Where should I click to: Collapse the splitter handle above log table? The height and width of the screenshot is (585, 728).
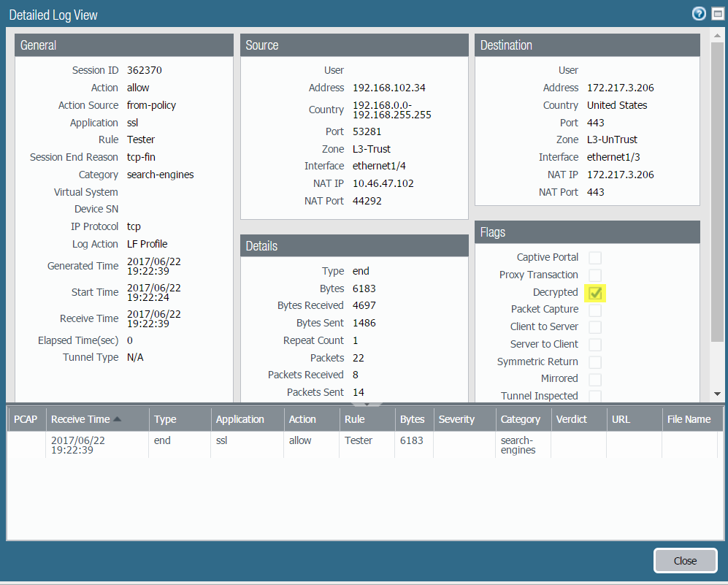click(x=359, y=403)
